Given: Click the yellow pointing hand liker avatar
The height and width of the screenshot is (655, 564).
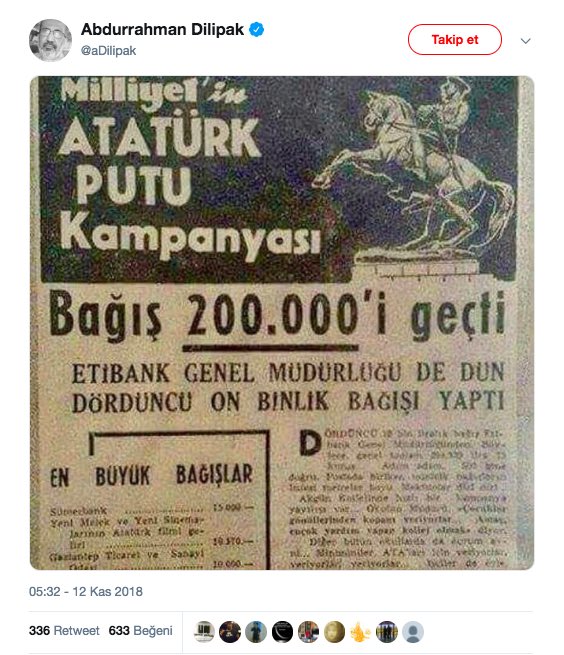Looking at the screenshot, I should click(x=361, y=631).
